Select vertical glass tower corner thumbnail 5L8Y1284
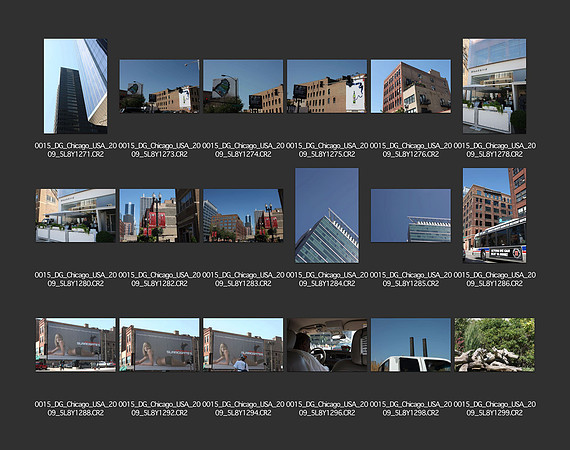Viewport: 570px width, 450px height. coord(327,216)
